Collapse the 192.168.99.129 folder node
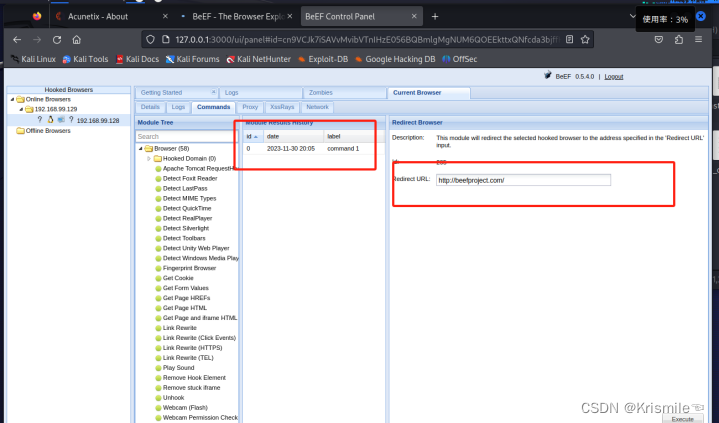 click(21, 109)
